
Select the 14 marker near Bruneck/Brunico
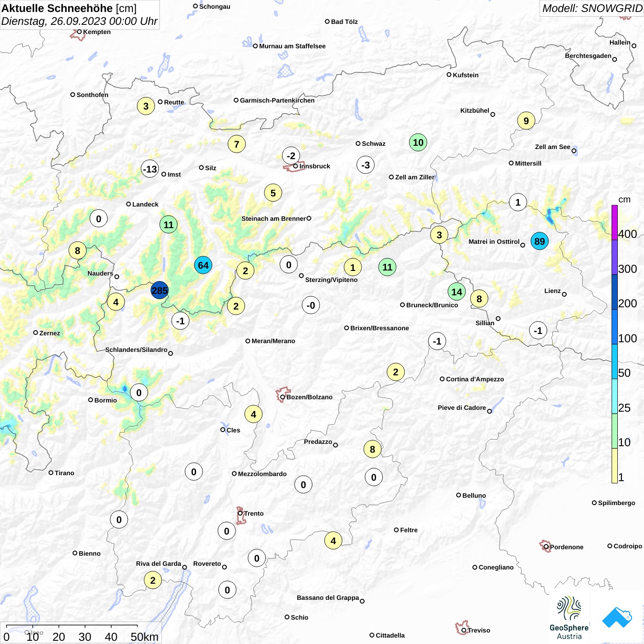point(456,292)
